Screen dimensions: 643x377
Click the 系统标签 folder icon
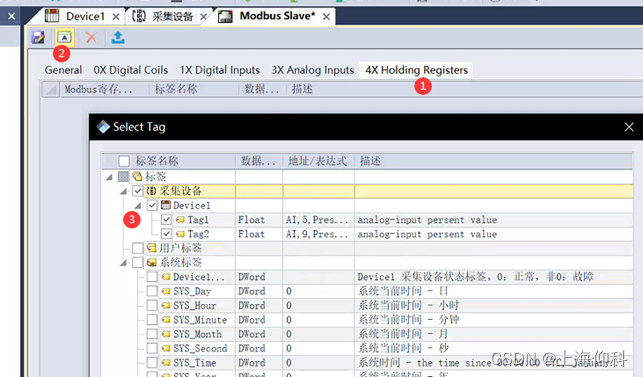click(x=152, y=262)
